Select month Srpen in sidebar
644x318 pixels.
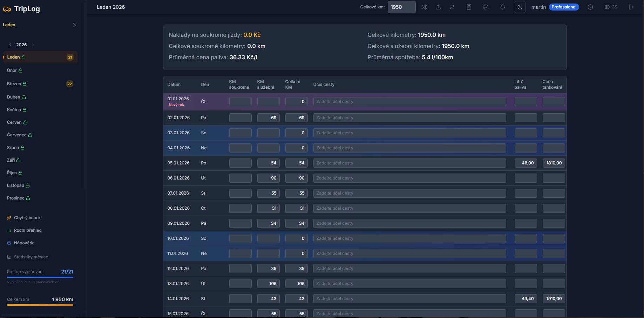click(x=13, y=148)
